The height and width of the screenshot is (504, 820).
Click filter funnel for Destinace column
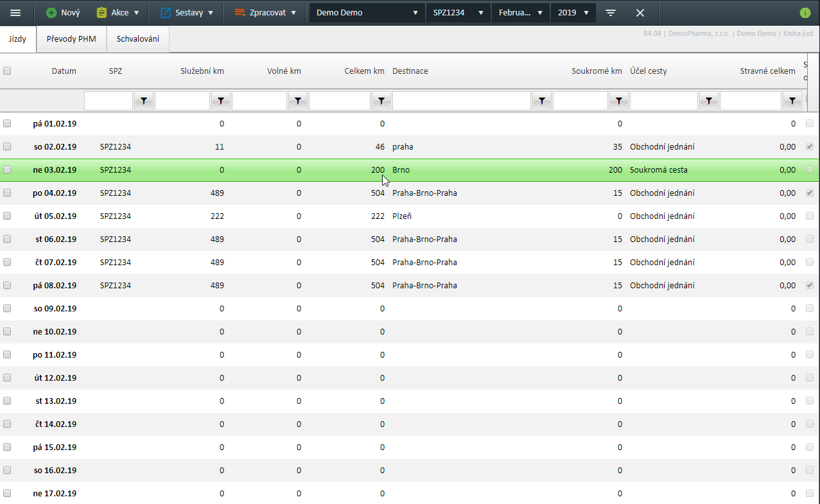(542, 101)
